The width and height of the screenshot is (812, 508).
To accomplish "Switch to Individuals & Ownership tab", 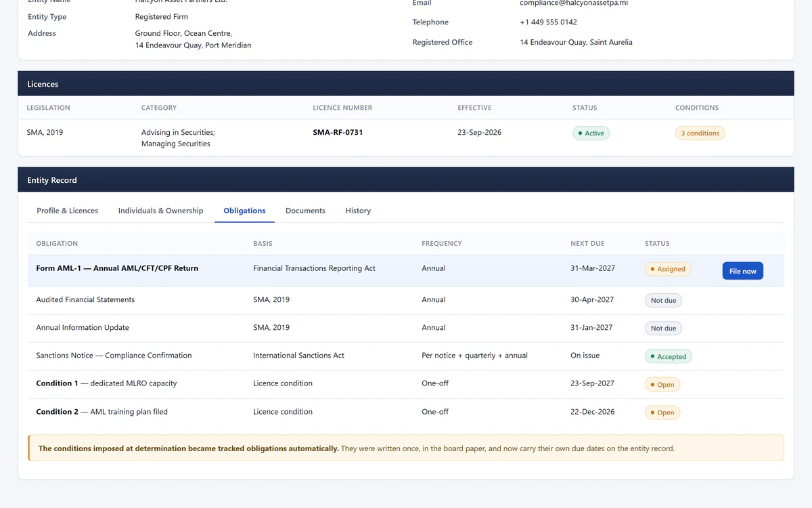I will pyautogui.click(x=160, y=211).
